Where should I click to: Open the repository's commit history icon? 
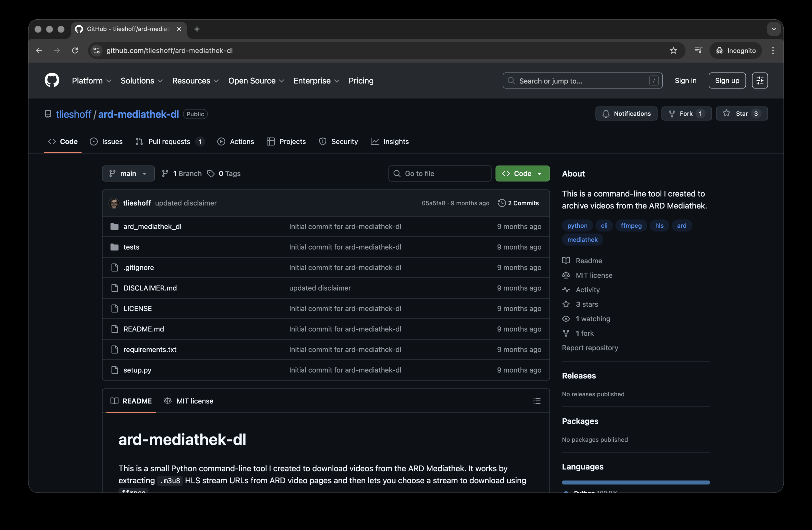tap(501, 203)
